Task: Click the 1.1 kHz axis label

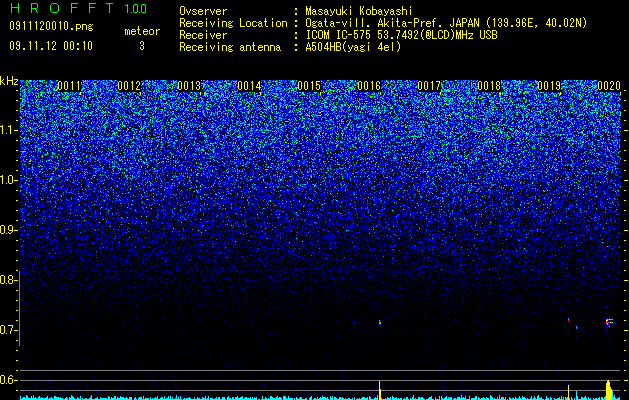Action: [x=9, y=131]
